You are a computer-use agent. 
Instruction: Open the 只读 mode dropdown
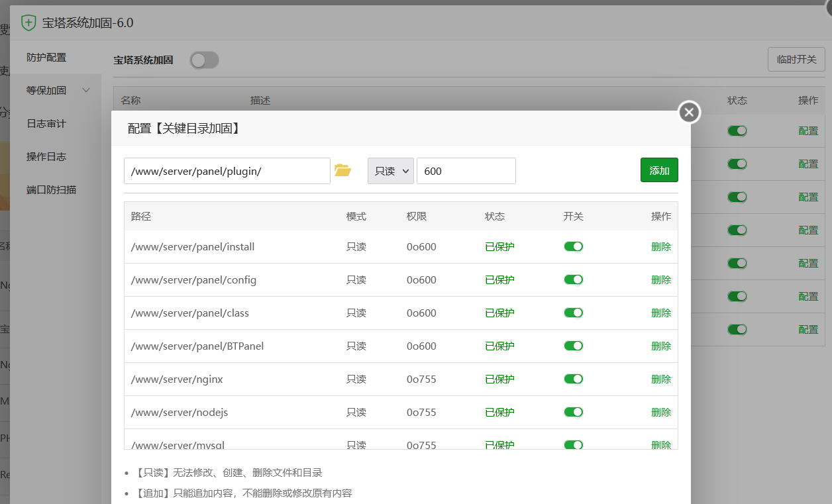[391, 171]
